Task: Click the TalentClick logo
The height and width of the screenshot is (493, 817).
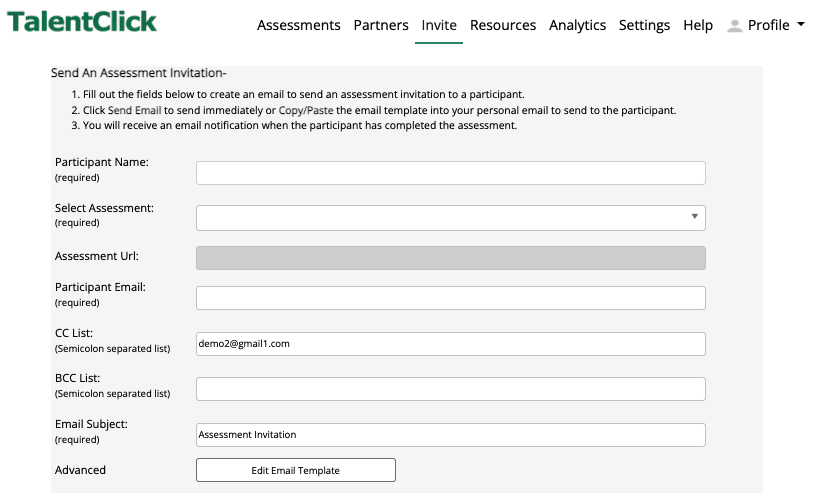Action: click(x=82, y=22)
